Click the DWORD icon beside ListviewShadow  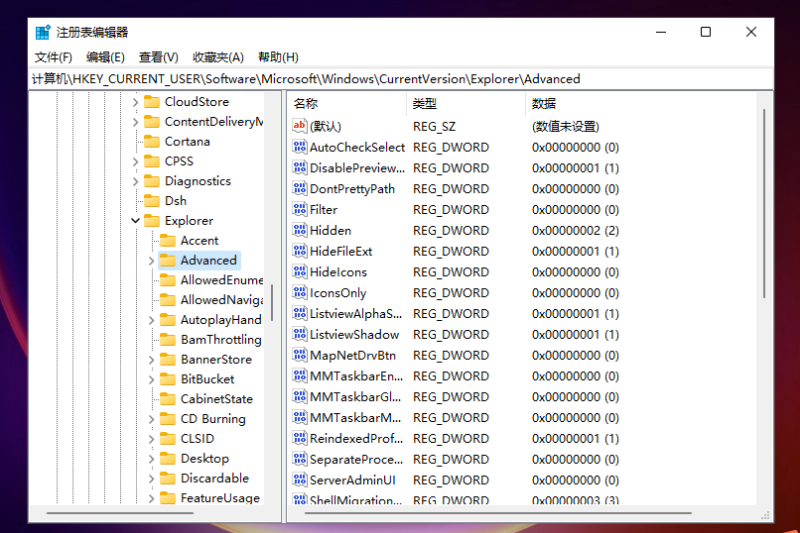pyautogui.click(x=299, y=334)
